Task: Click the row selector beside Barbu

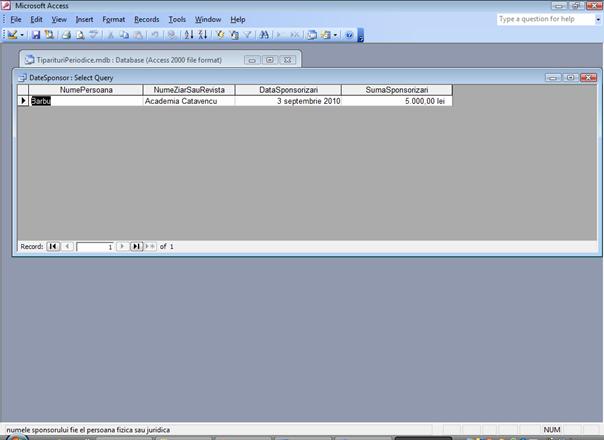Action: 23,101
